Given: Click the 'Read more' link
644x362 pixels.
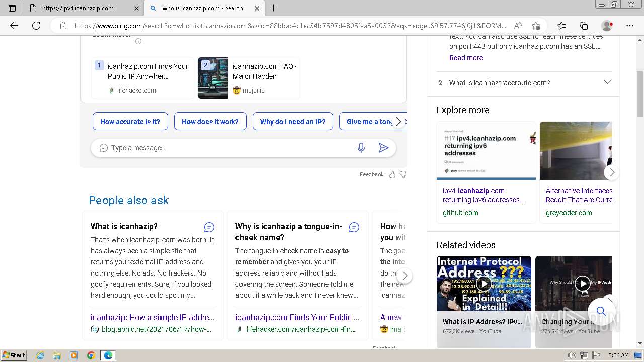Looking at the screenshot, I should point(466,58).
